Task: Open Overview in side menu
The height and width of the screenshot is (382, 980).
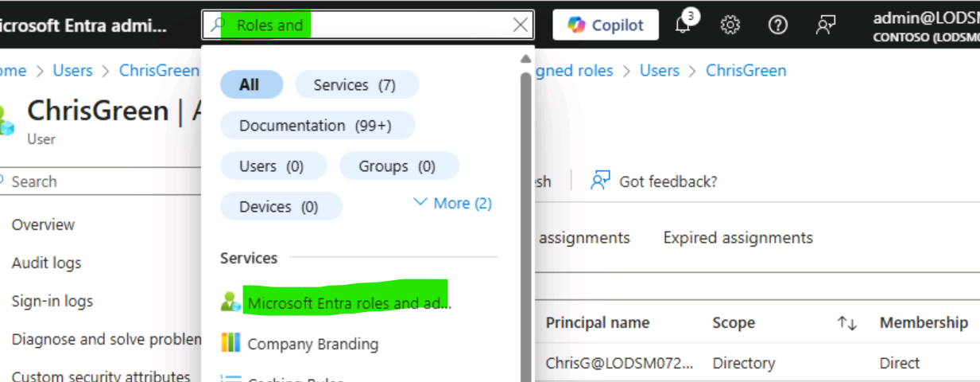Action: [43, 224]
